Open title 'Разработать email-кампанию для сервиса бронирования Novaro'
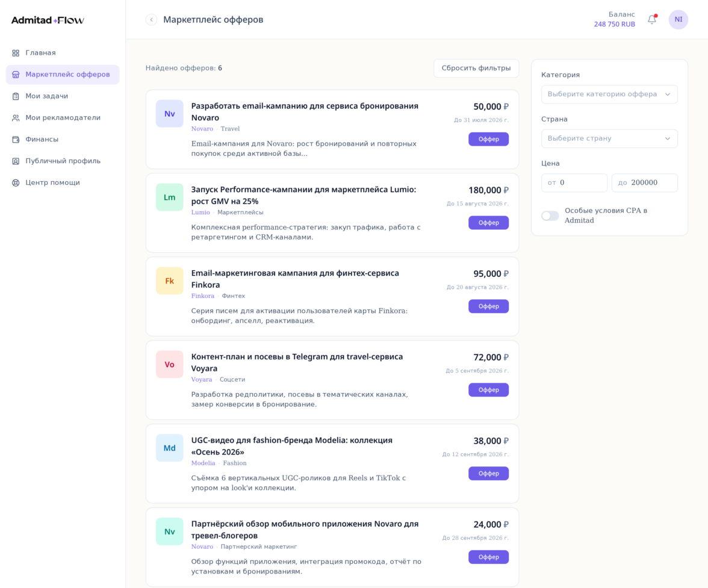This screenshot has width=708, height=588. point(305,112)
